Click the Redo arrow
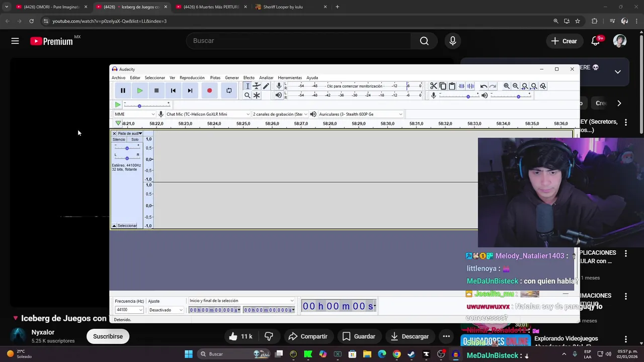 pos(493,86)
